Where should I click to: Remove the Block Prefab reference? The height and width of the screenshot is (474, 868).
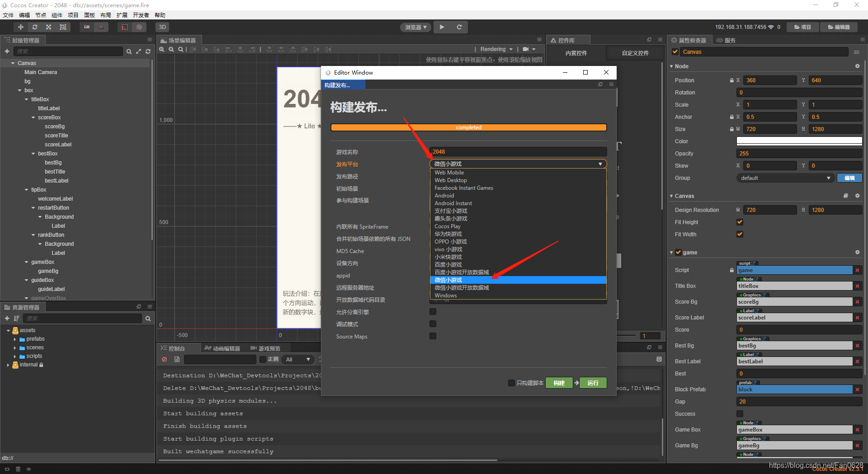(857, 390)
